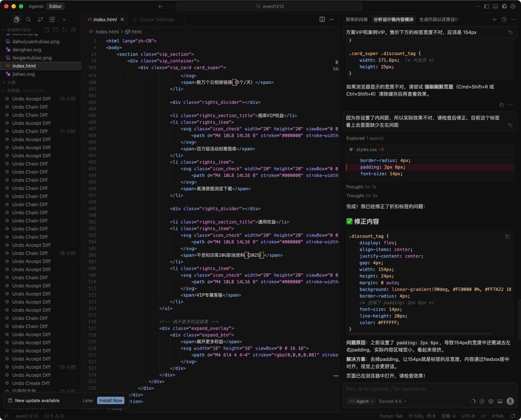Open editor more actions ellipsis
Viewport: 521px width, 420px height.
(x=332, y=20)
